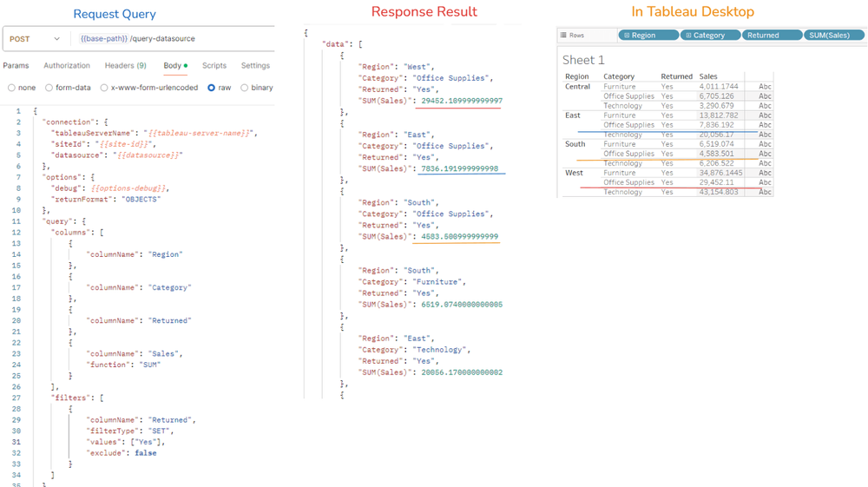
Task: Click line number 27 in the editor gutter
Action: [x=16, y=398]
